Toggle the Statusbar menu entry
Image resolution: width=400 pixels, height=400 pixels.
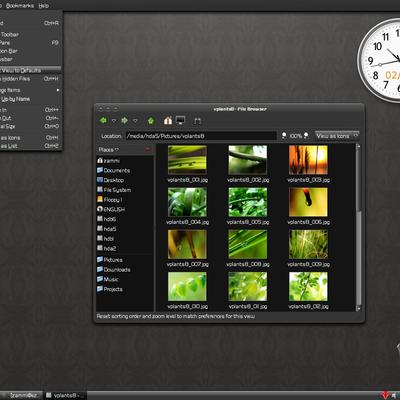coord(31,59)
